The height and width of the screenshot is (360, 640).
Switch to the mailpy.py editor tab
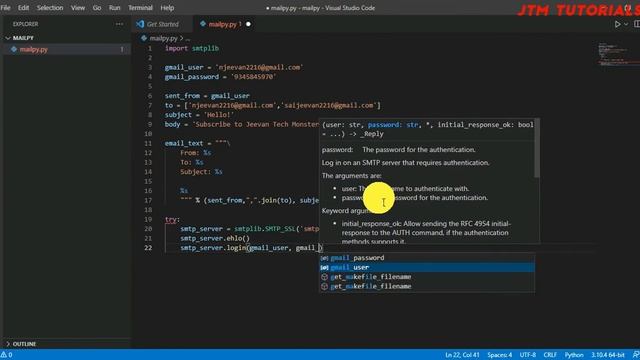coord(222,24)
